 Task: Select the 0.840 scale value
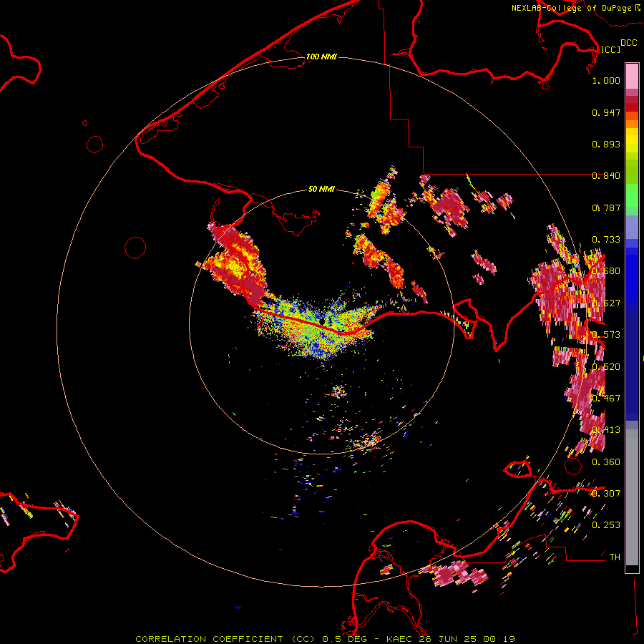tap(606, 176)
